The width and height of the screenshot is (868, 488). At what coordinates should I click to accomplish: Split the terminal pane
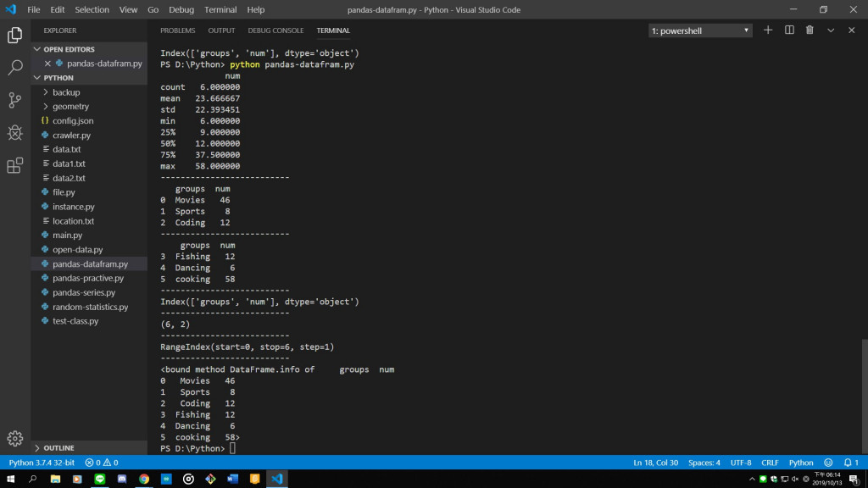789,30
